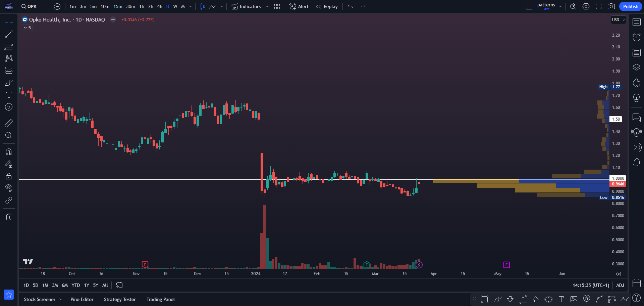Hide all drawings with eye icon
The image size is (644, 306).
coord(9,188)
